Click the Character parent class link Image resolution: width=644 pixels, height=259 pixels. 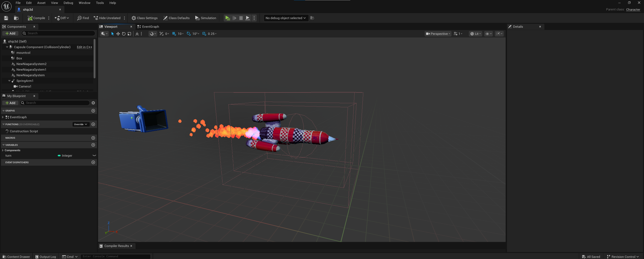coord(633,10)
